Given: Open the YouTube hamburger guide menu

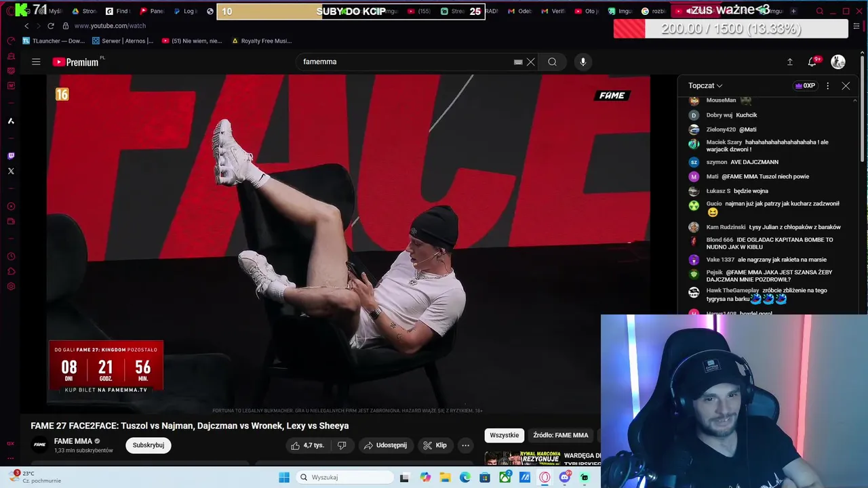Looking at the screenshot, I should click(36, 62).
